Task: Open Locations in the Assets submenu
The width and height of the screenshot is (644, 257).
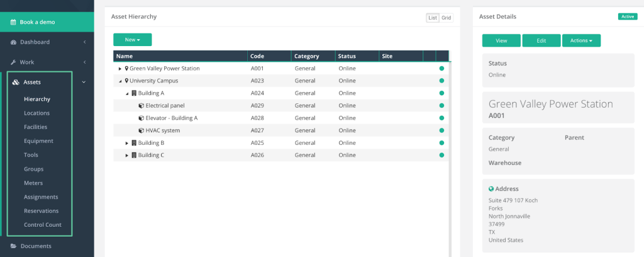Action: point(36,113)
